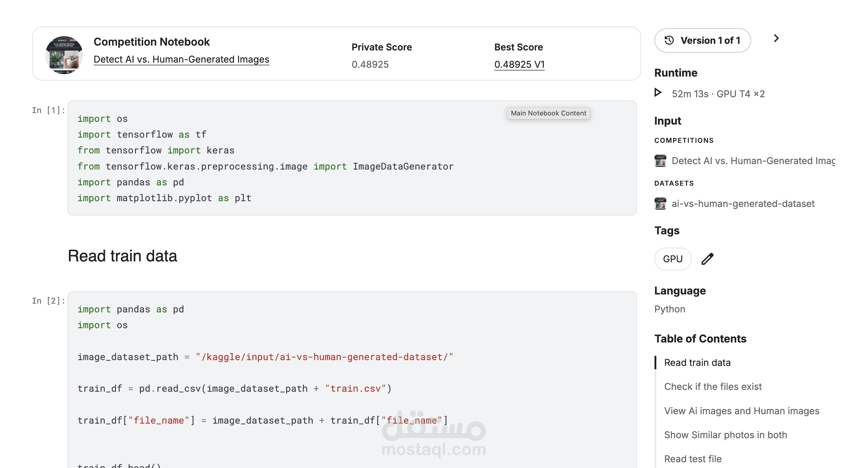The height and width of the screenshot is (468, 868).
Task: Go to View Ai images and Human images
Action: coord(742,411)
